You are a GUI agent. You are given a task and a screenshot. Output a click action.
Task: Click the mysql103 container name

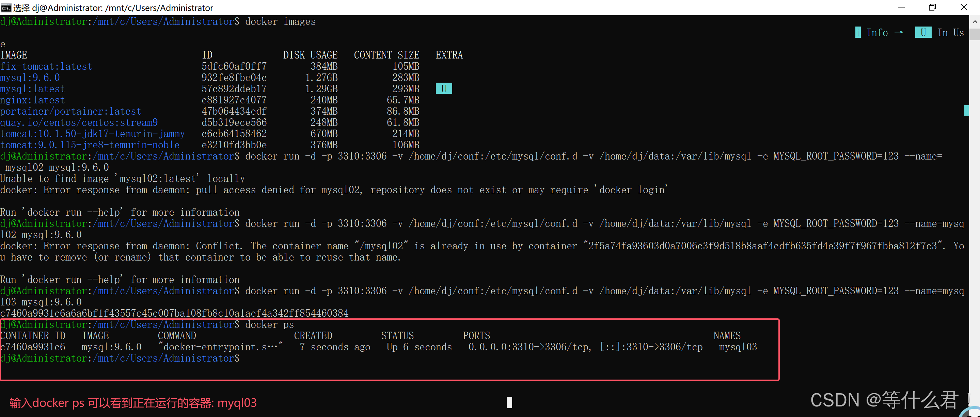tap(737, 347)
